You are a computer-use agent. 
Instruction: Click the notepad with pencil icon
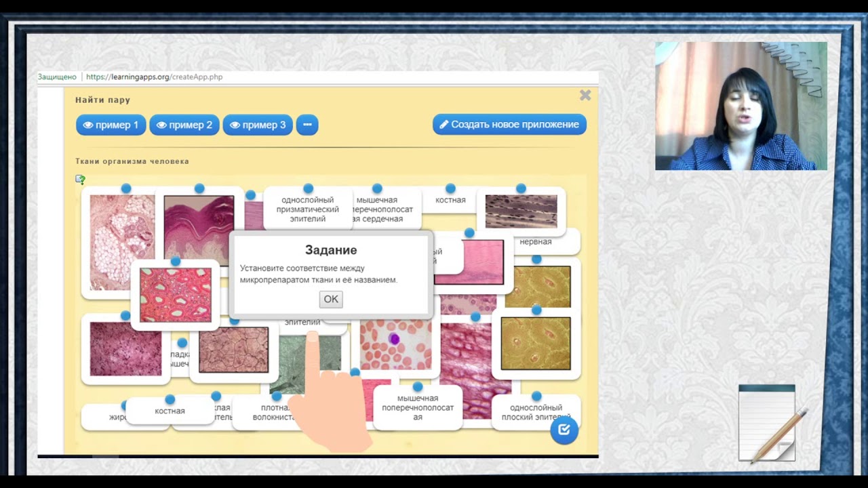click(x=772, y=424)
